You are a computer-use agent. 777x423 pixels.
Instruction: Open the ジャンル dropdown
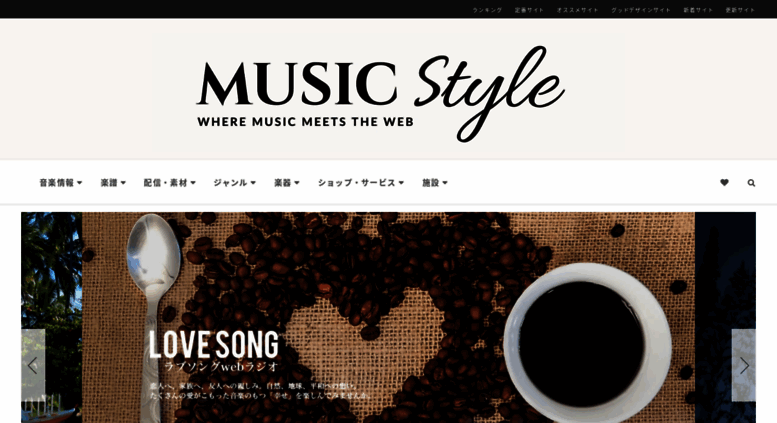point(234,183)
